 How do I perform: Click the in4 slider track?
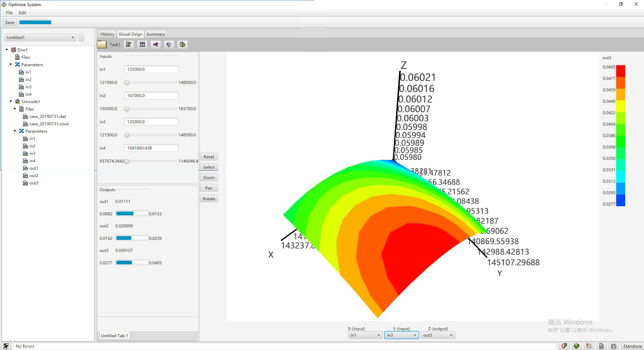pyautogui.click(x=151, y=161)
